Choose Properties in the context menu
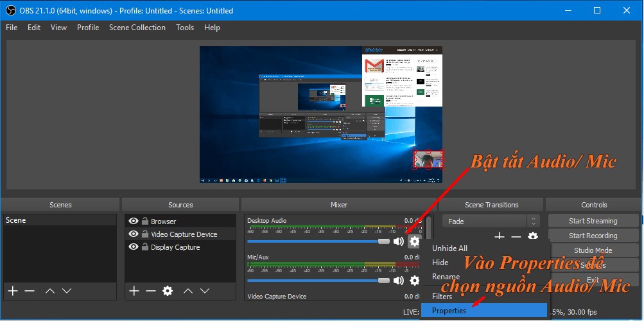Viewport: 644px width, 321px height. coord(449,311)
